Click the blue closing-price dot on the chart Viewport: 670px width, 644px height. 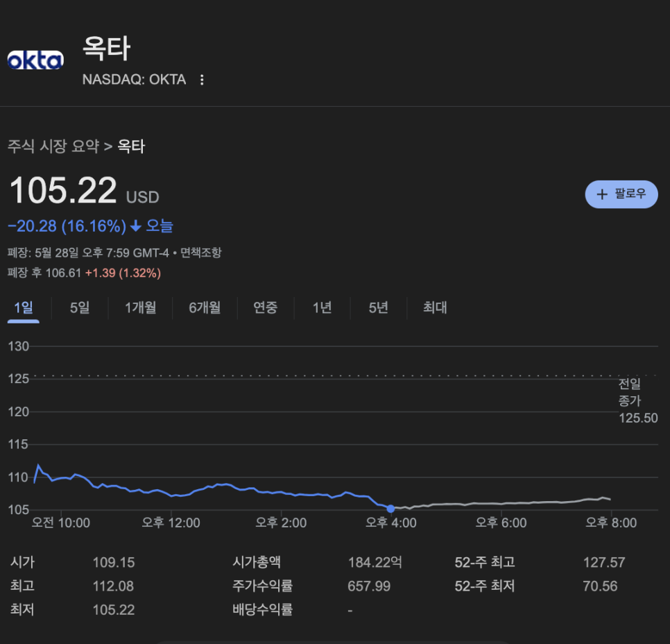tap(390, 509)
